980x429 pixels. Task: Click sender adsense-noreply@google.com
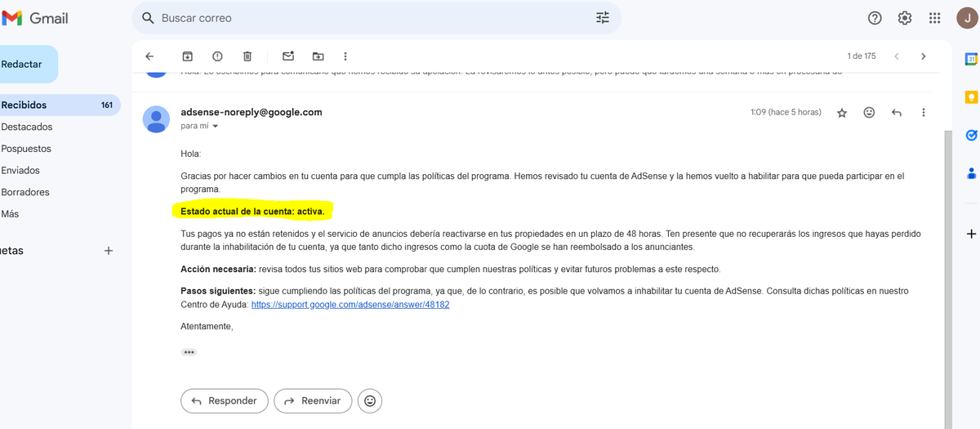coord(252,112)
